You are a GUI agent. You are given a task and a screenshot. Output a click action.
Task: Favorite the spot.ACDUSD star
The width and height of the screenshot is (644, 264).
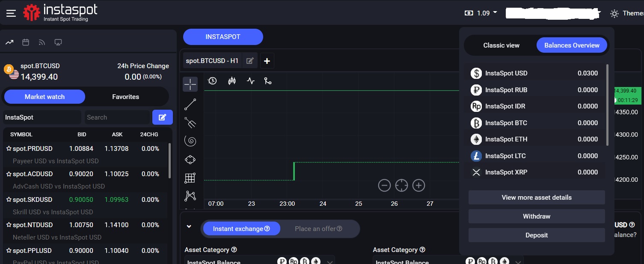pyautogui.click(x=9, y=174)
